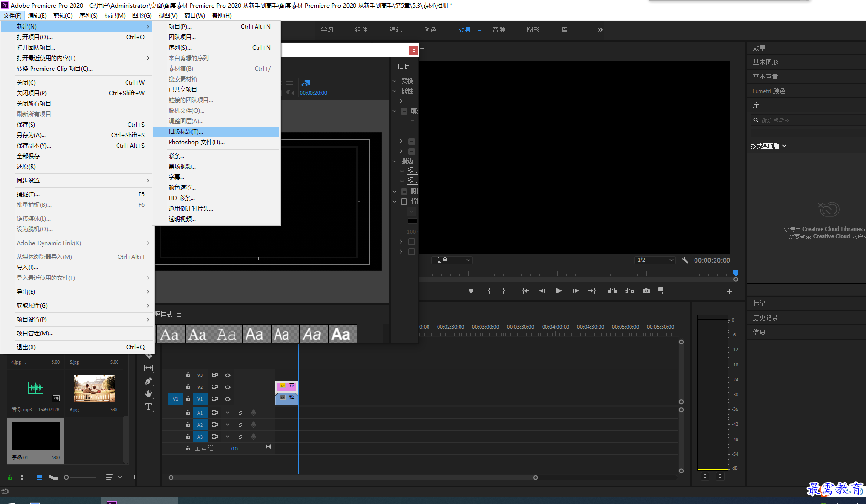Click the master track output arrows icon
The image size is (866, 504).
click(x=268, y=447)
